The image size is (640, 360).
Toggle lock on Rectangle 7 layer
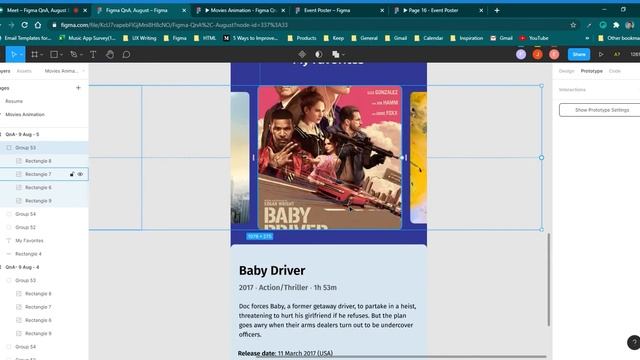pyautogui.click(x=72, y=174)
